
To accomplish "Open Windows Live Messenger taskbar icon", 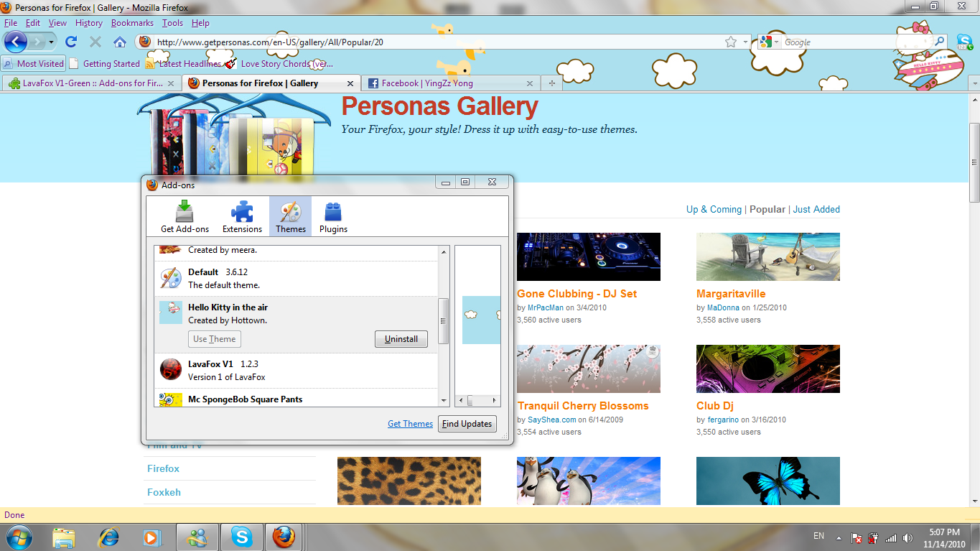I will tap(197, 537).
